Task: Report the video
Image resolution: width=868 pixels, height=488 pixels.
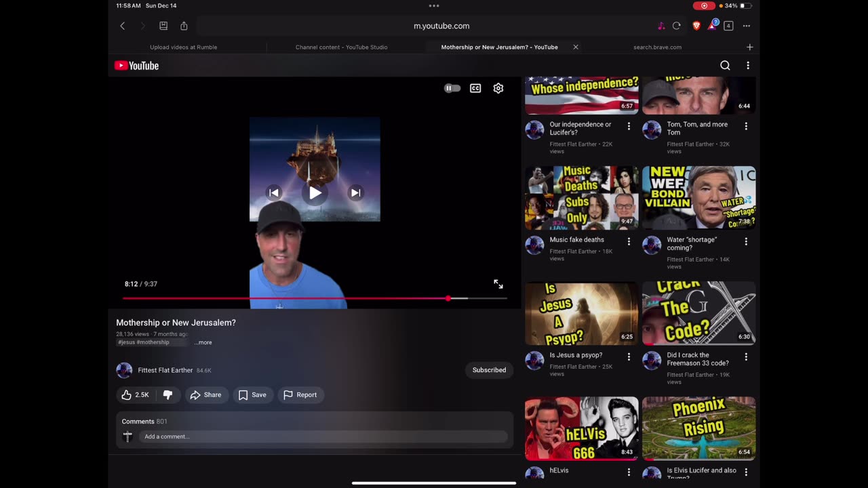Action: click(300, 394)
